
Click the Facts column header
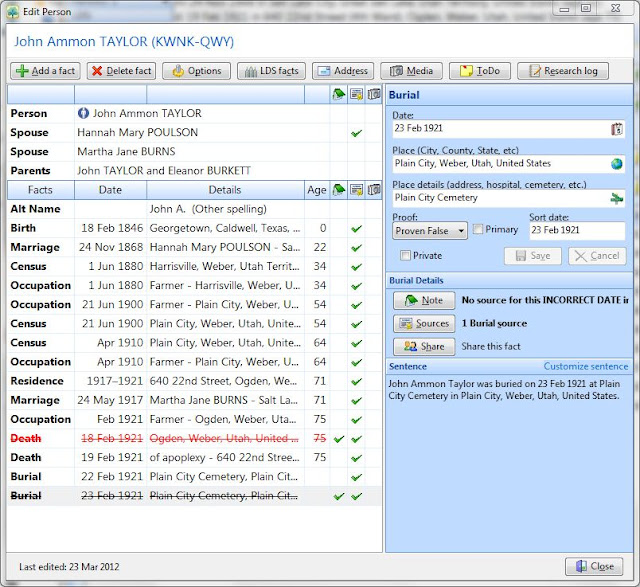40,190
